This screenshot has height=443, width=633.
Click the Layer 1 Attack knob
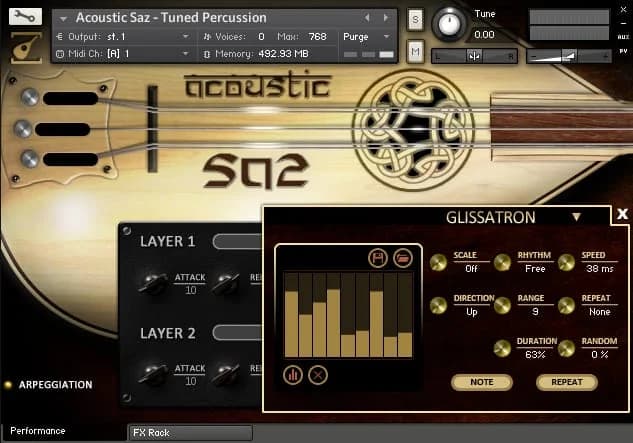153,283
